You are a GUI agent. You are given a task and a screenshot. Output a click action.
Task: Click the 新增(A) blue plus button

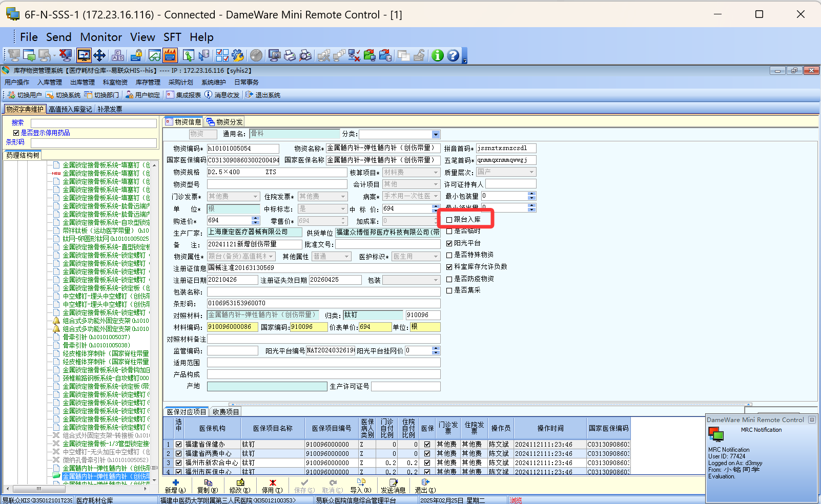tap(175, 486)
